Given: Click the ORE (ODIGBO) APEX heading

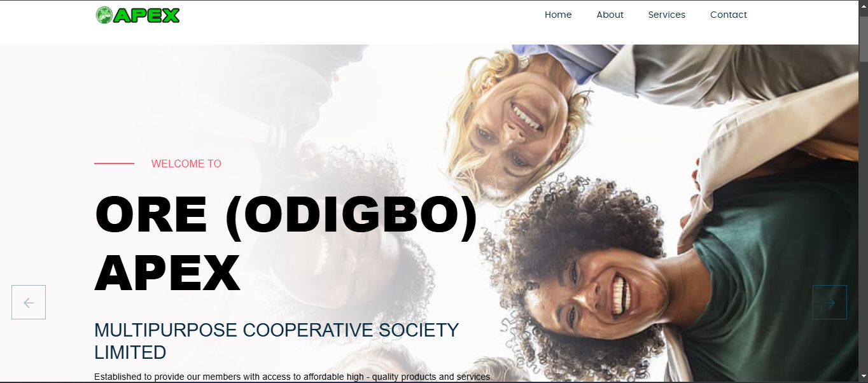Looking at the screenshot, I should coord(286,244).
